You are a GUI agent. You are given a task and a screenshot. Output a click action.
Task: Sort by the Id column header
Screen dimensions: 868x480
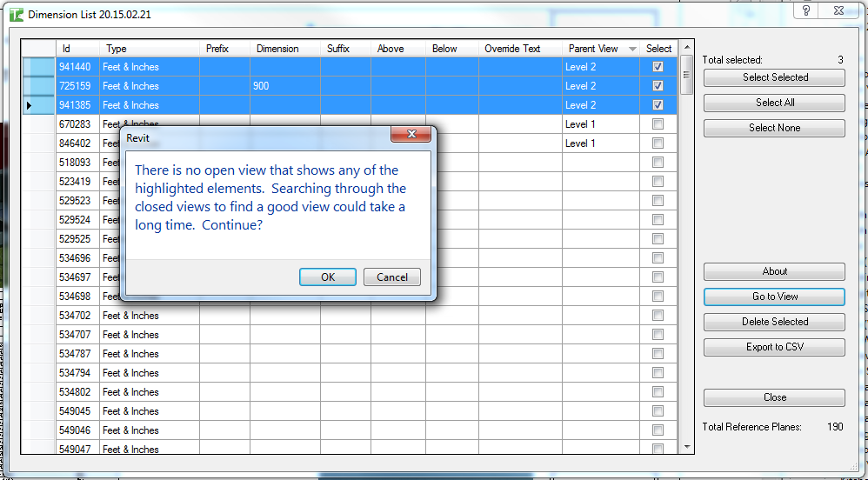[x=77, y=49]
